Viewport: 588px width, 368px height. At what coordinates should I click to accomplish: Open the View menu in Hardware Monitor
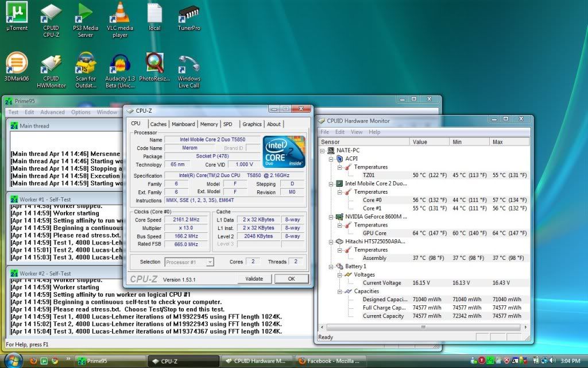pyautogui.click(x=357, y=132)
